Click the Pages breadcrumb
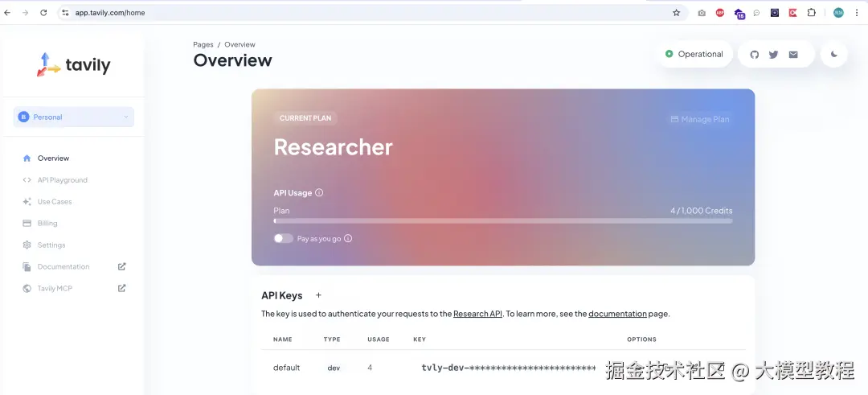 [203, 44]
